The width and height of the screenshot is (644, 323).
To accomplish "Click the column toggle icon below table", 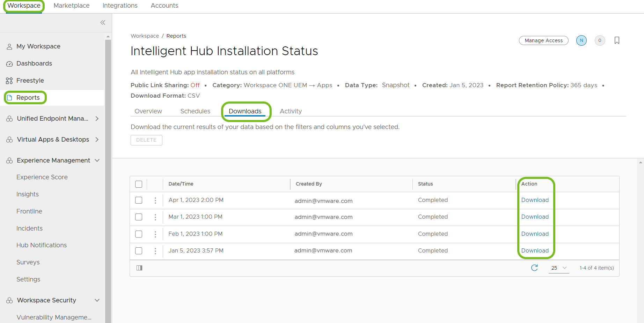I will [139, 268].
